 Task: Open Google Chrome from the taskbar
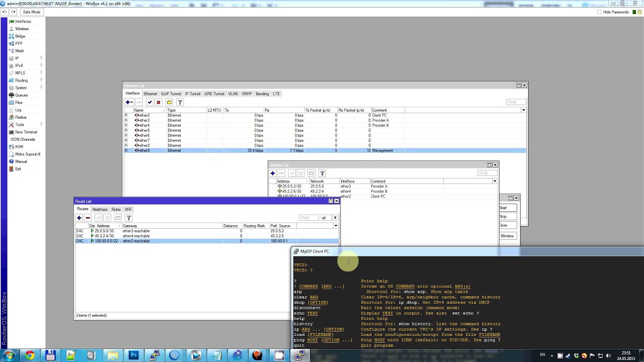pos(30,355)
